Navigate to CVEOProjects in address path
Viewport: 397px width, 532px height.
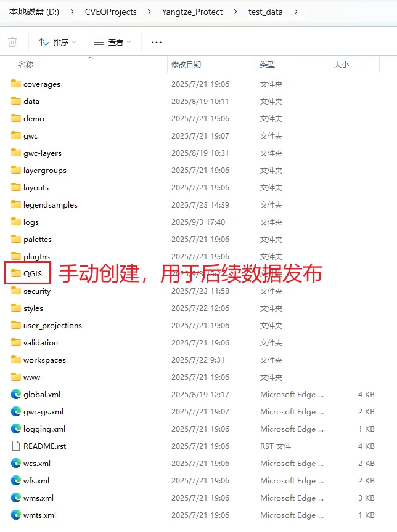tap(111, 12)
